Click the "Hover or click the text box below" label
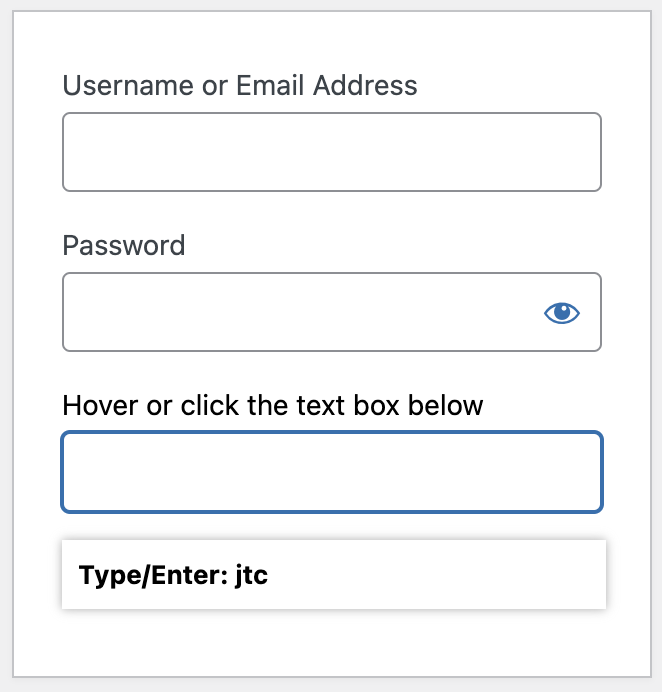The height and width of the screenshot is (692, 662). click(273, 405)
